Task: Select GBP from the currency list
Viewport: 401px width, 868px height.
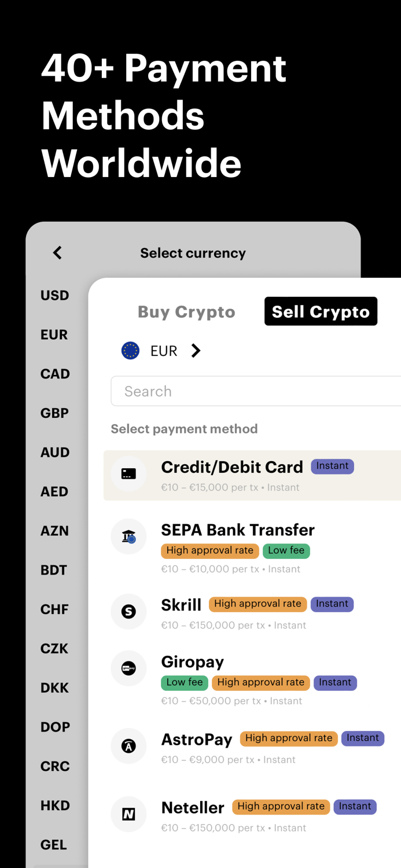Action: coord(54,413)
